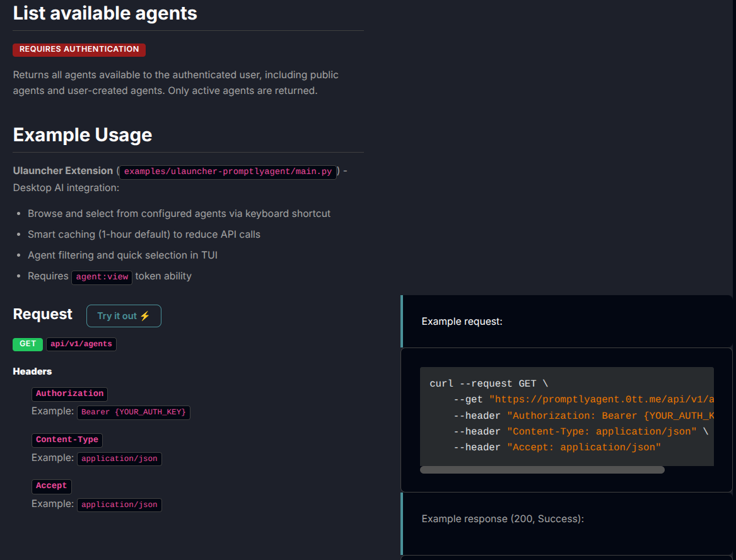
Task: Click the Example Usage heading
Action: tap(83, 135)
